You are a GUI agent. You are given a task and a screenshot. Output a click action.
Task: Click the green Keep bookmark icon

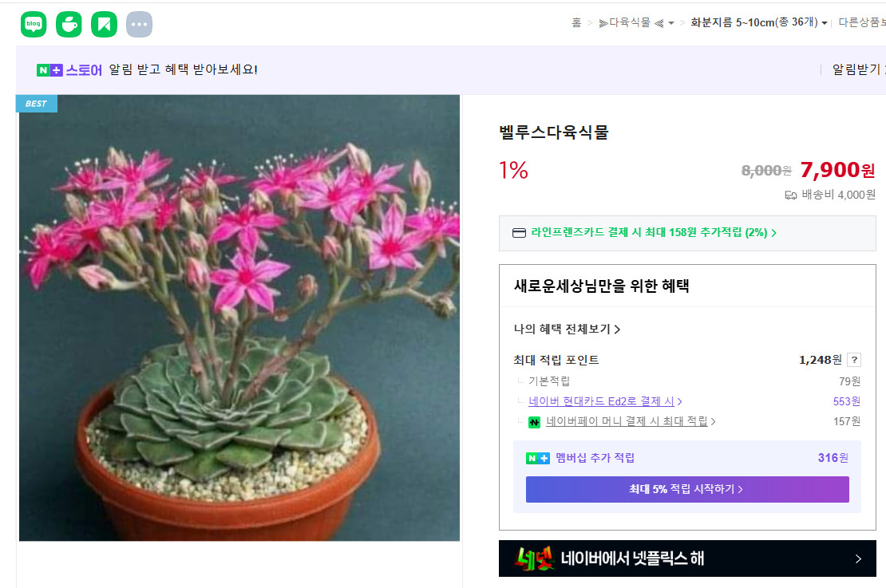point(104,24)
